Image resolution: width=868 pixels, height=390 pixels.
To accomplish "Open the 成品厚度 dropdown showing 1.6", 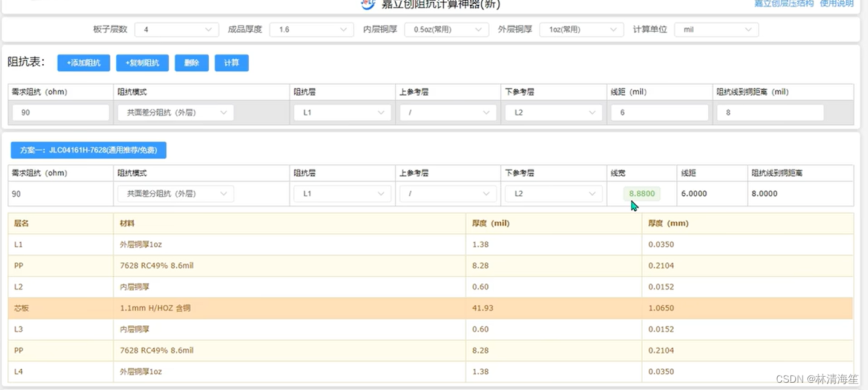I will click(x=312, y=30).
